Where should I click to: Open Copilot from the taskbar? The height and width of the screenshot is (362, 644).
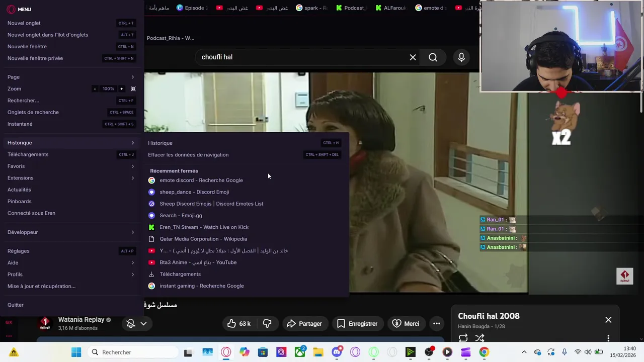tap(245, 352)
